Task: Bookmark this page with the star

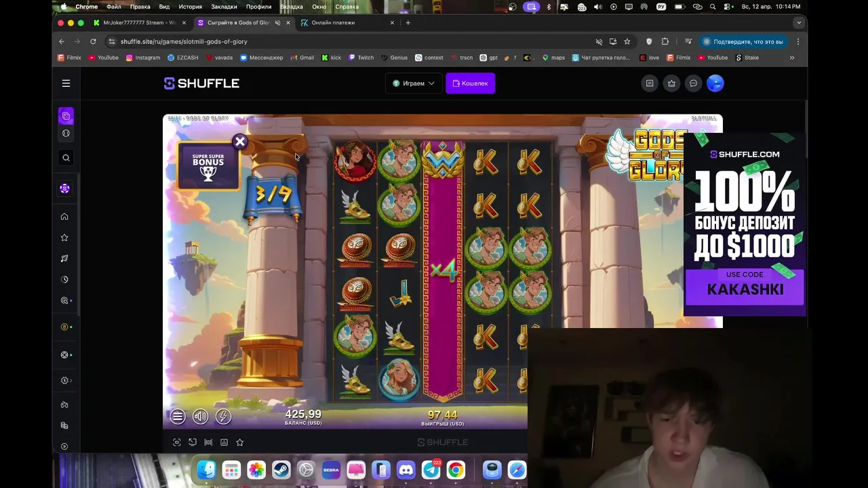Action: [627, 41]
